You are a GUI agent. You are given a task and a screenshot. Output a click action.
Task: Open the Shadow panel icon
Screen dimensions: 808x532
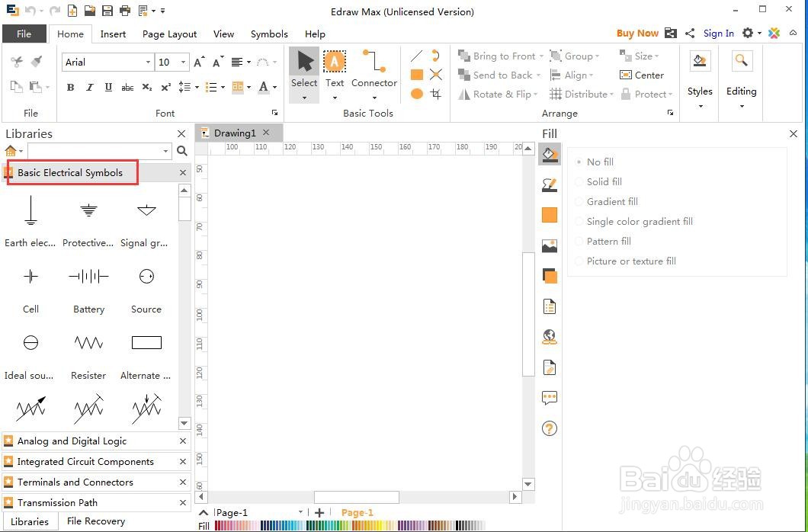pos(550,276)
